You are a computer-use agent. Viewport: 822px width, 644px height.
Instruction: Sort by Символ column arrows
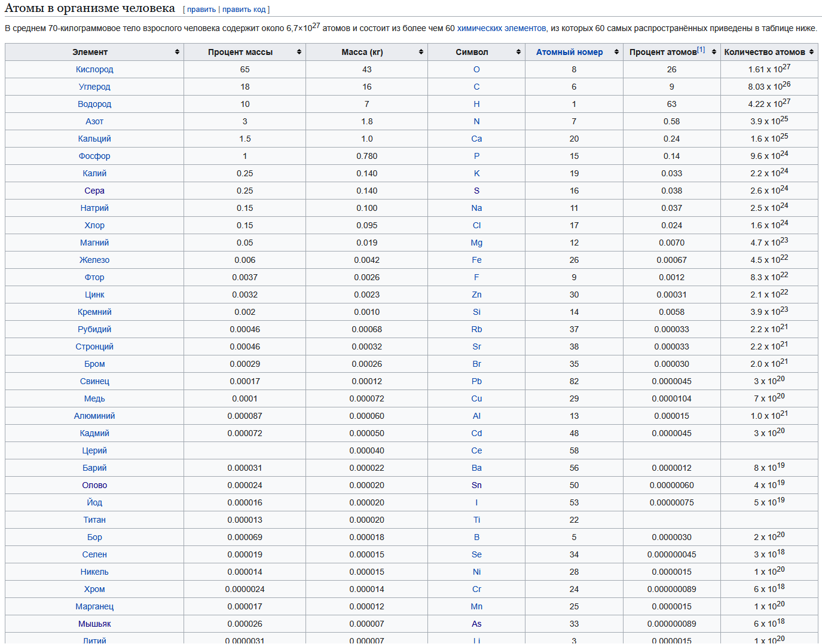coord(518,52)
